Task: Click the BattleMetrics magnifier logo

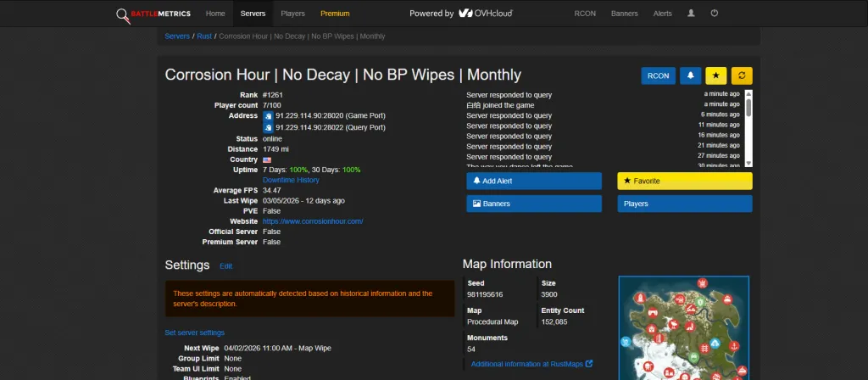Action: pos(123,15)
